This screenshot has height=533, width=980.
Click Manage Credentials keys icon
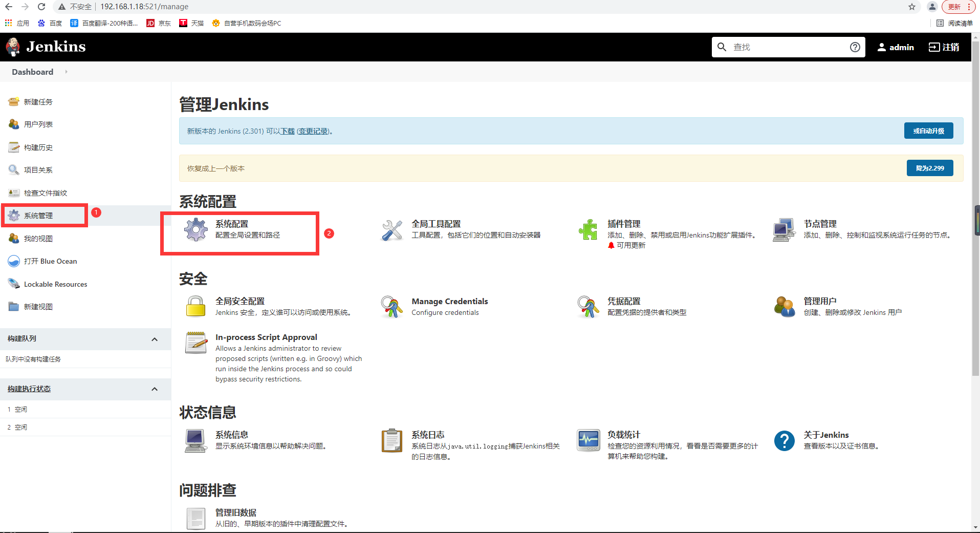(x=392, y=306)
